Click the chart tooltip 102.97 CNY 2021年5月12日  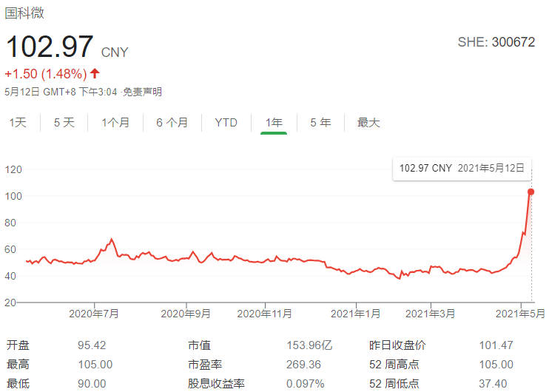point(462,169)
